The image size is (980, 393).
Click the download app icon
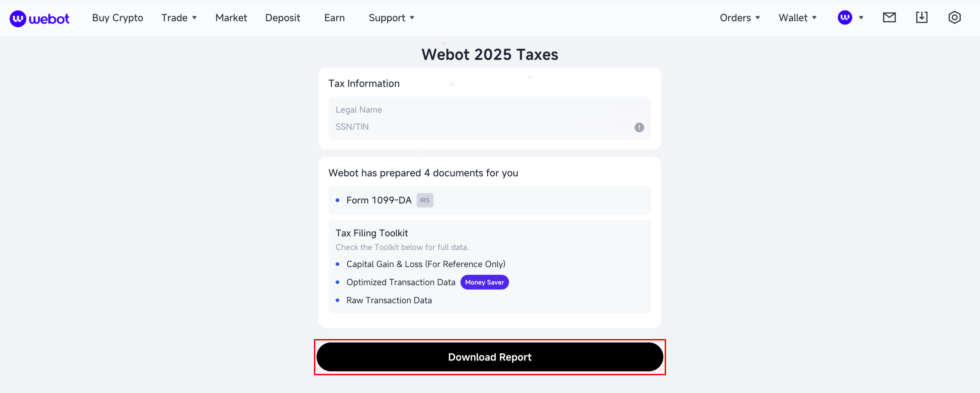click(921, 17)
